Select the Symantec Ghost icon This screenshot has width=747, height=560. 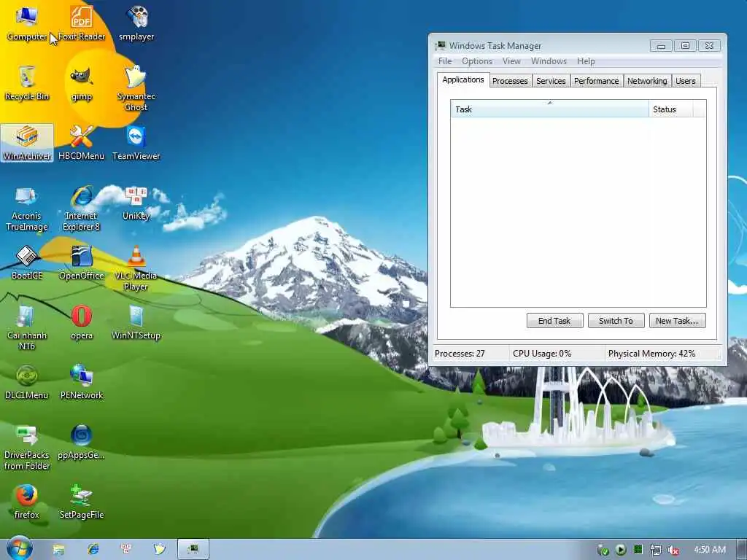pyautogui.click(x=136, y=88)
